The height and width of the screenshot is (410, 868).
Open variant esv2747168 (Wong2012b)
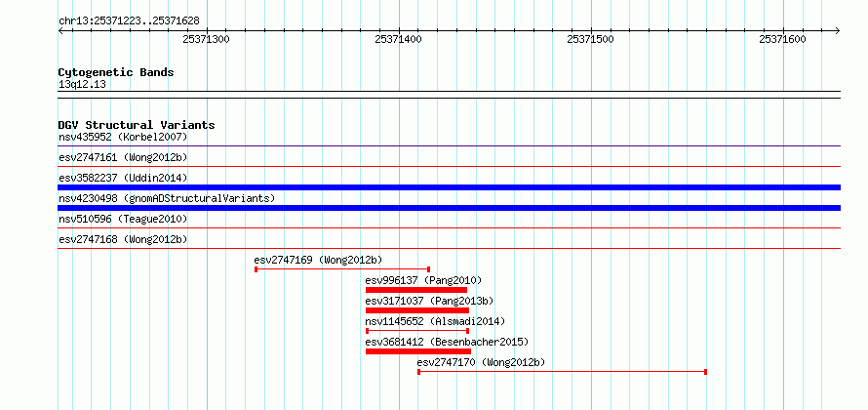(x=123, y=239)
